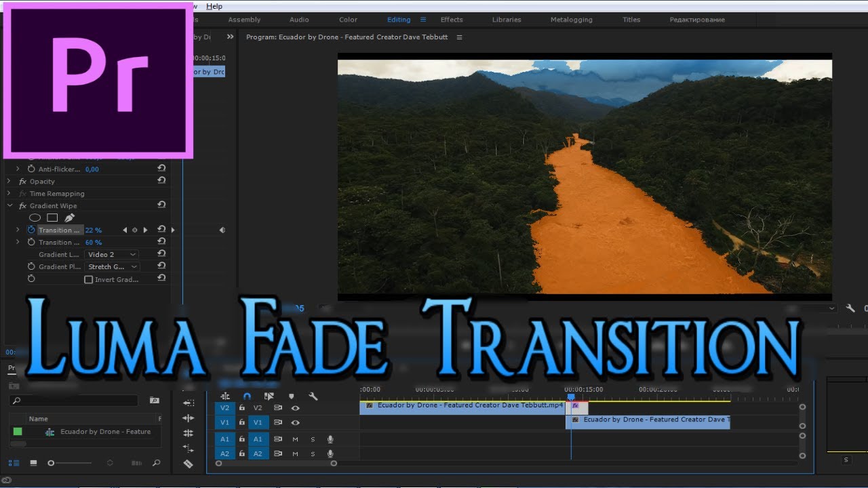Open the Stretch Gradient placement dropdown
Image resolution: width=868 pixels, height=488 pixels.
[112, 267]
